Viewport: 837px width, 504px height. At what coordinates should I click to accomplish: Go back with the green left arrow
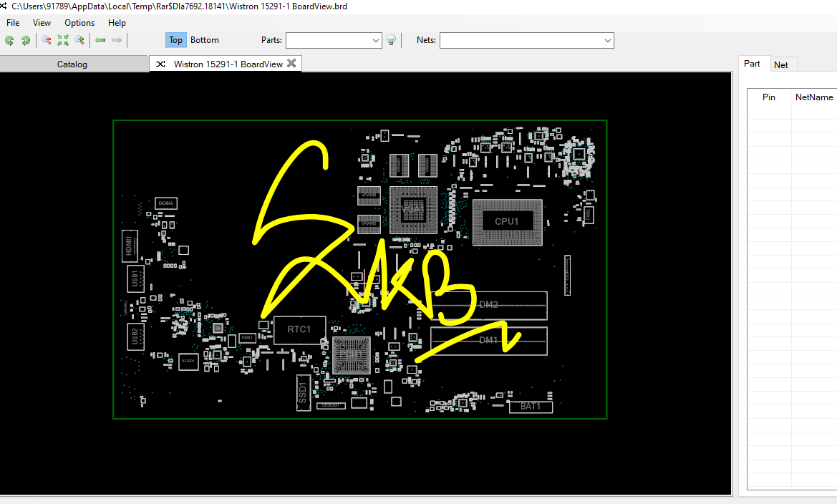[x=100, y=40]
